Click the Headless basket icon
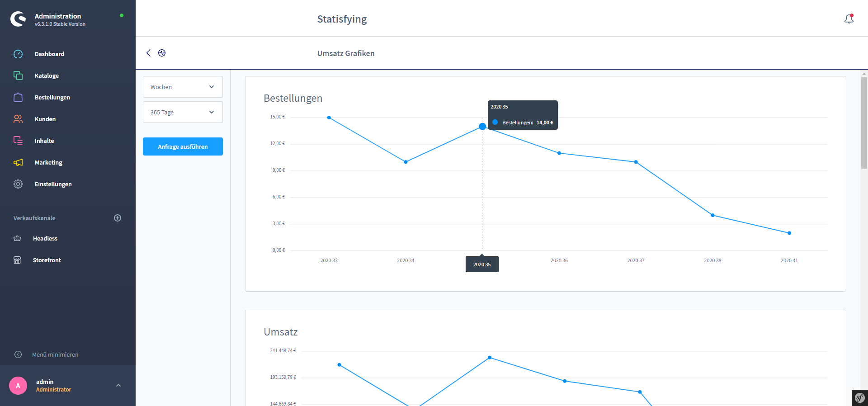This screenshot has width=868, height=406. point(17,238)
